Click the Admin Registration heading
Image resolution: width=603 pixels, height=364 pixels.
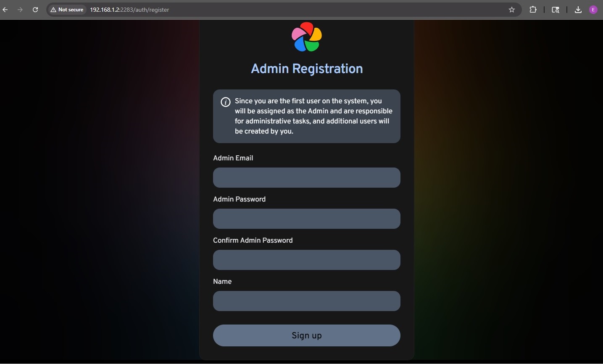(x=307, y=68)
